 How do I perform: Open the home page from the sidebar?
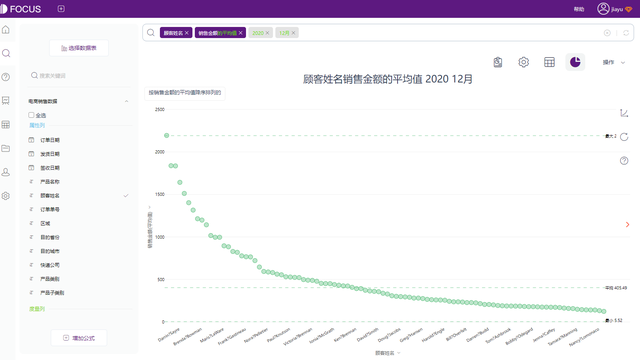pyautogui.click(x=6, y=30)
